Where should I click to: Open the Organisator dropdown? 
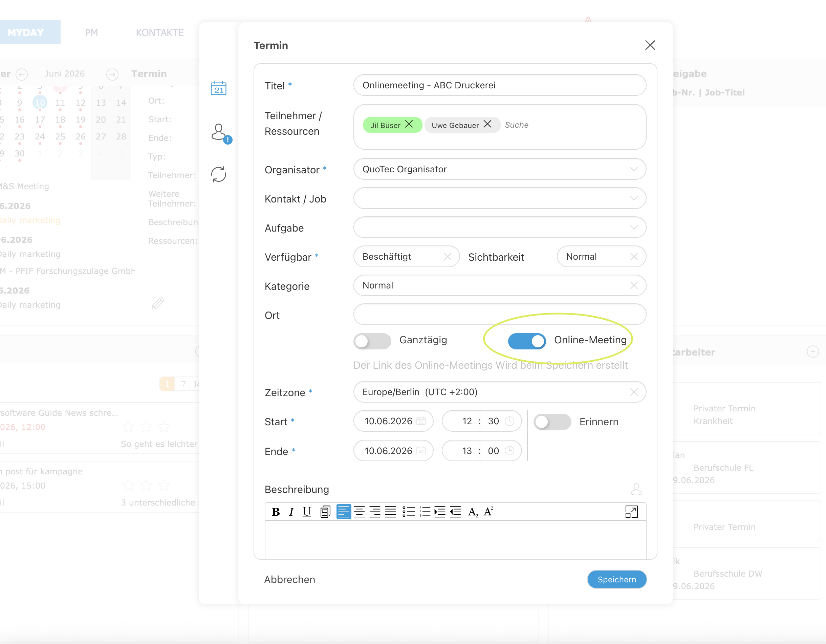pos(500,169)
